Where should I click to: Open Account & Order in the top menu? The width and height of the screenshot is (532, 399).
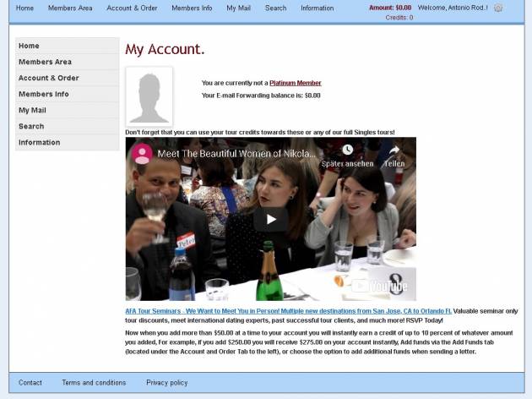pyautogui.click(x=132, y=8)
